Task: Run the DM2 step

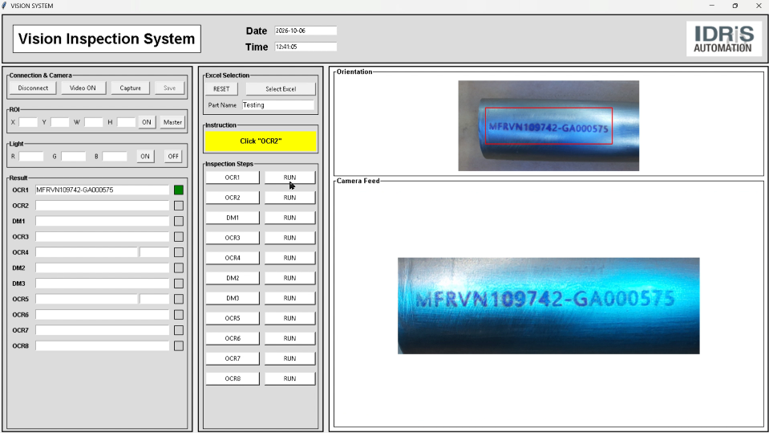Action: click(x=290, y=278)
